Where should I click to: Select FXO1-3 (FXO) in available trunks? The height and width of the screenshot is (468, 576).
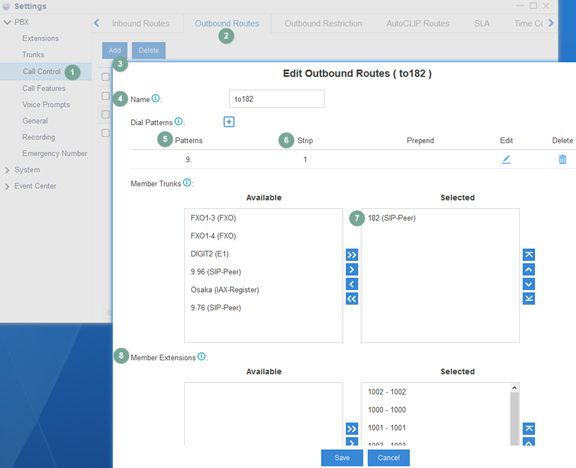213,218
